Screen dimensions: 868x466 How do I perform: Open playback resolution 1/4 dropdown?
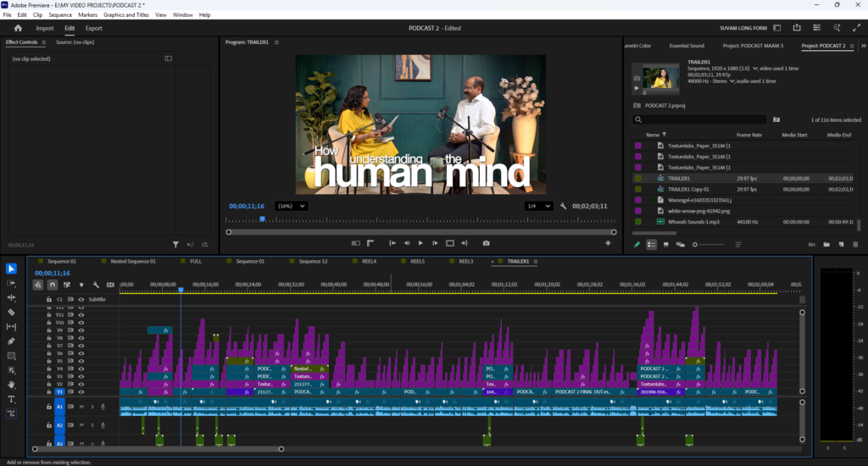(x=538, y=206)
